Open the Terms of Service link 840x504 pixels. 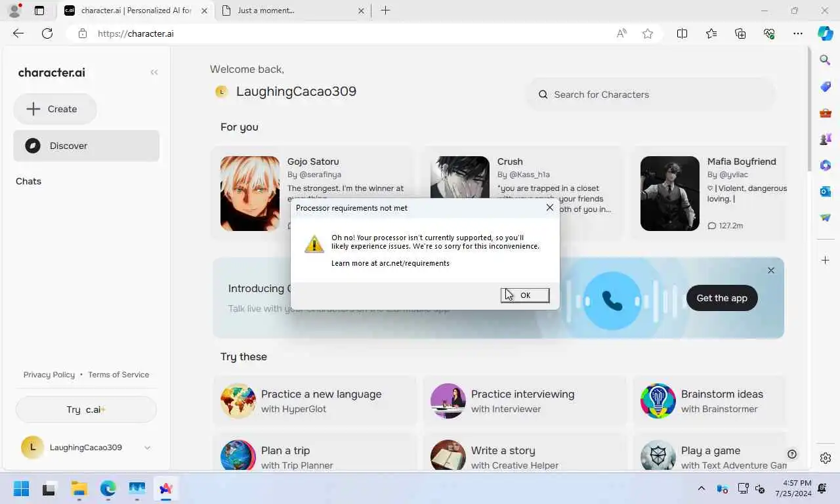point(119,375)
